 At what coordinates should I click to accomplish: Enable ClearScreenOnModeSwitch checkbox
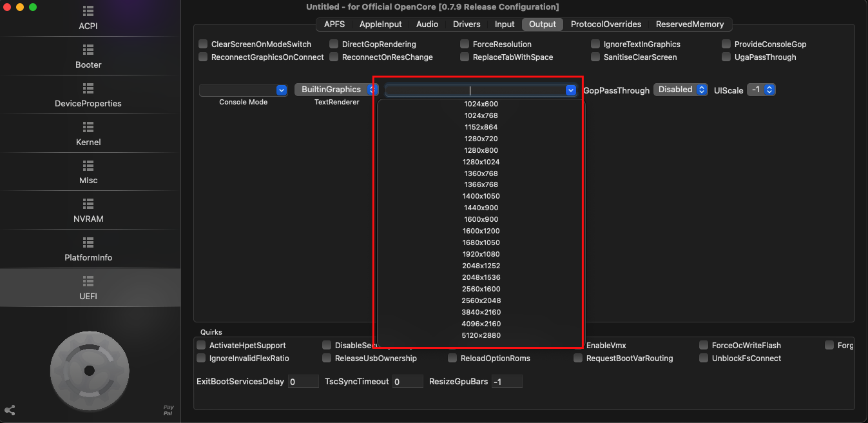[203, 44]
